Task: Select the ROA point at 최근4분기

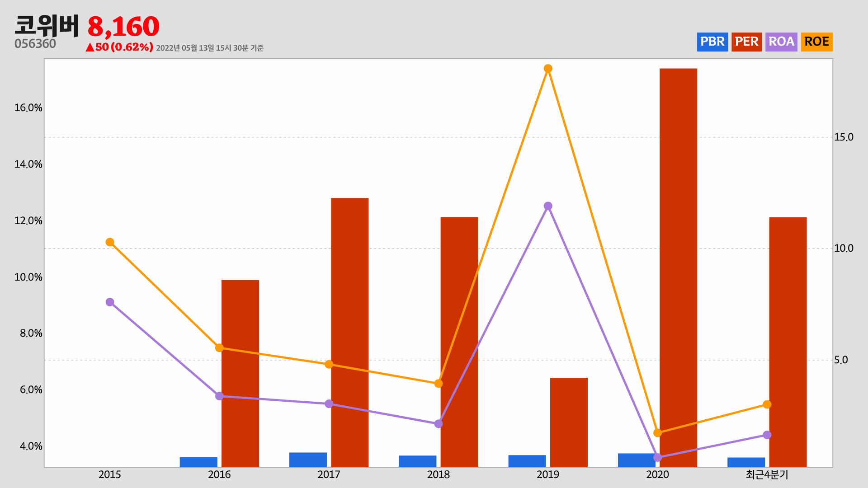Action: coord(767,435)
